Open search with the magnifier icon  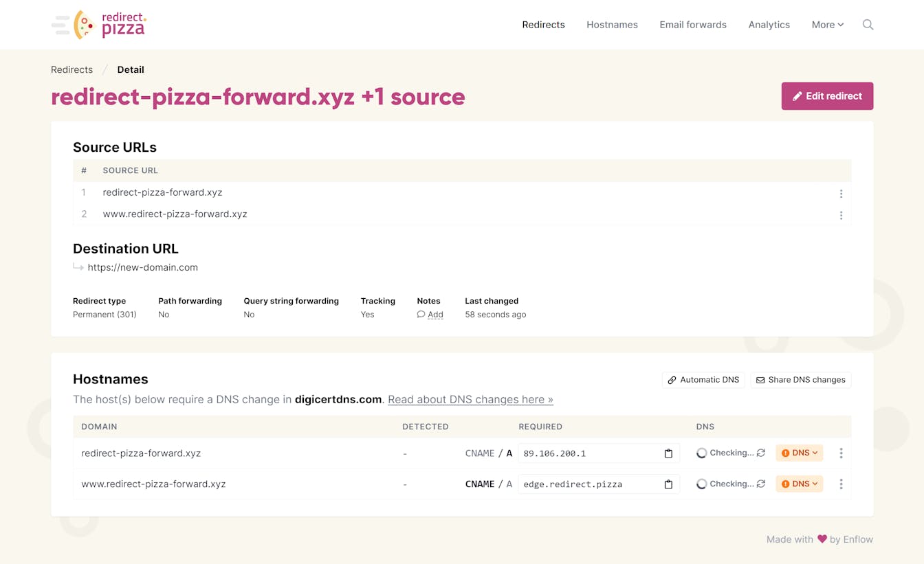coord(868,24)
